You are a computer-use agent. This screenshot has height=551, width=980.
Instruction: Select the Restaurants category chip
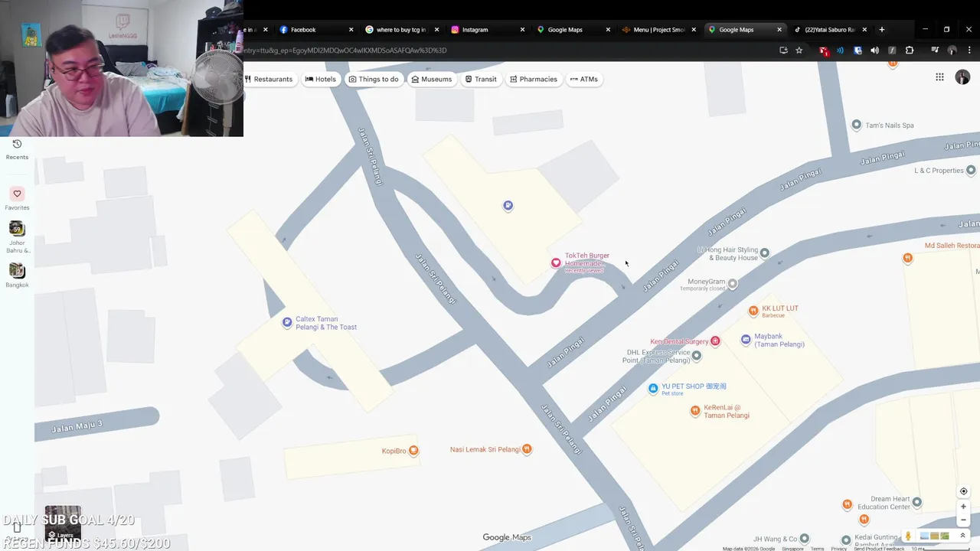269,79
